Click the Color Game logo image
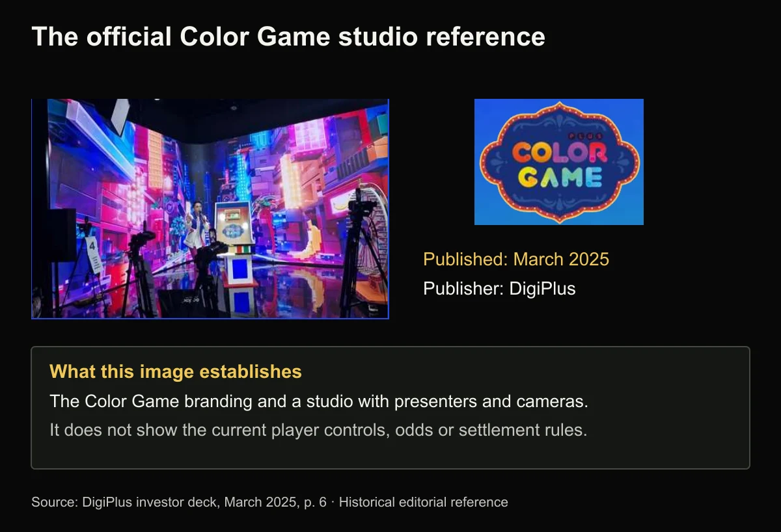 (559, 162)
